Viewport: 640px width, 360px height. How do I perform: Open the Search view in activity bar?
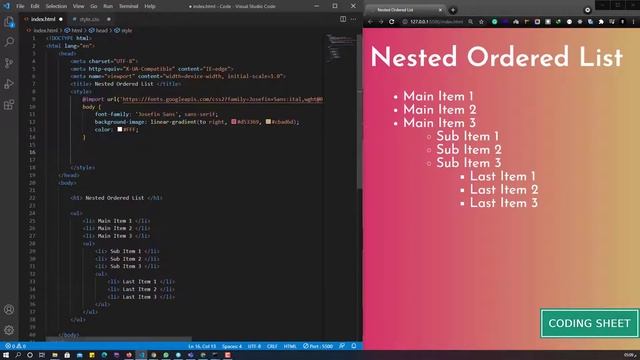click(x=9, y=42)
